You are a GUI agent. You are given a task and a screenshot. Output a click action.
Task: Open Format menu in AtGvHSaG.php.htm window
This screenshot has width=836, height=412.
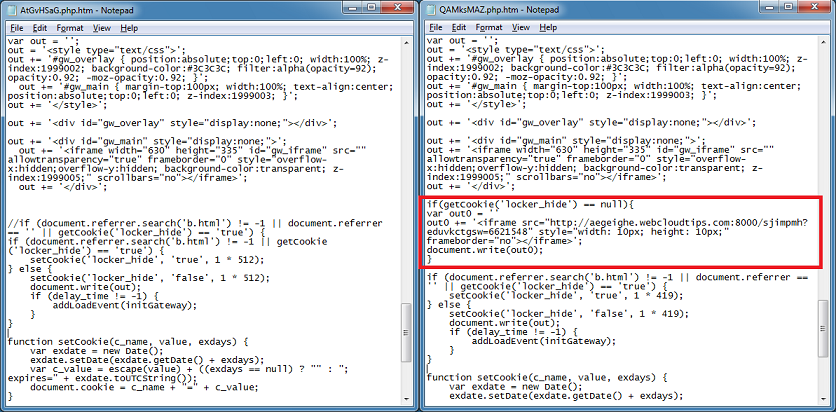(x=69, y=27)
